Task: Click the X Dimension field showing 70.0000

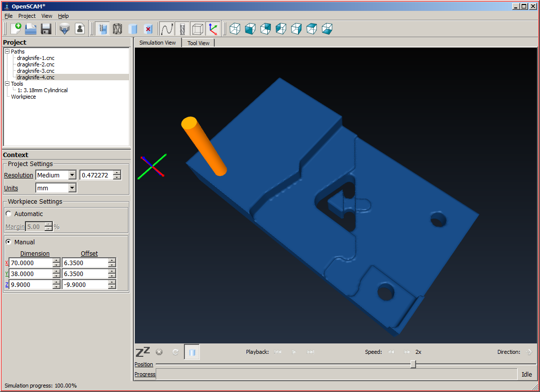Action: (x=31, y=263)
